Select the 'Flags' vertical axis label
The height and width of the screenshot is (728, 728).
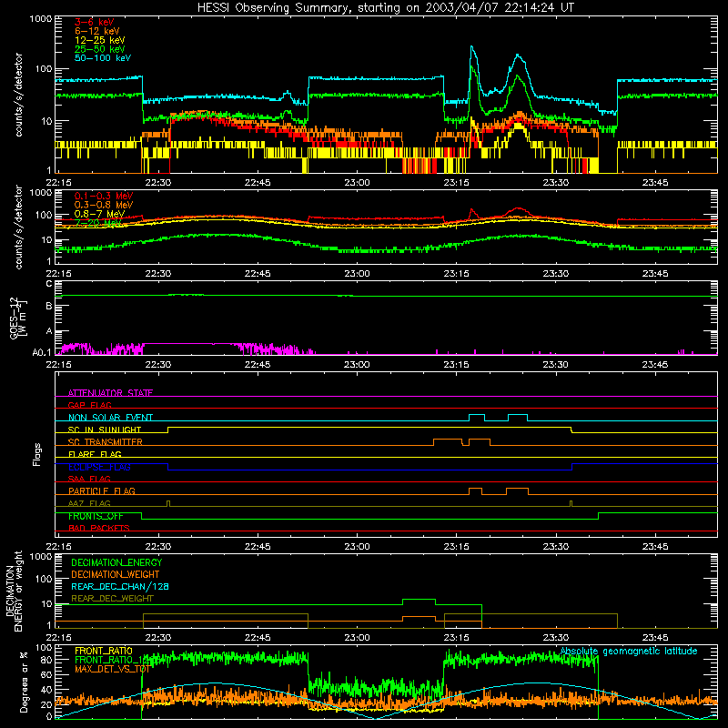[x=37, y=454]
